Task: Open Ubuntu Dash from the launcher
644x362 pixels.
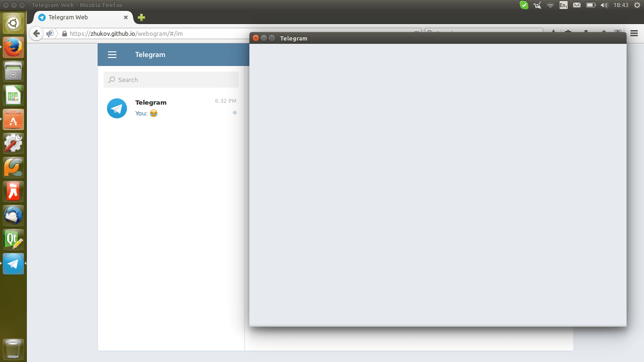Action: click(x=13, y=23)
